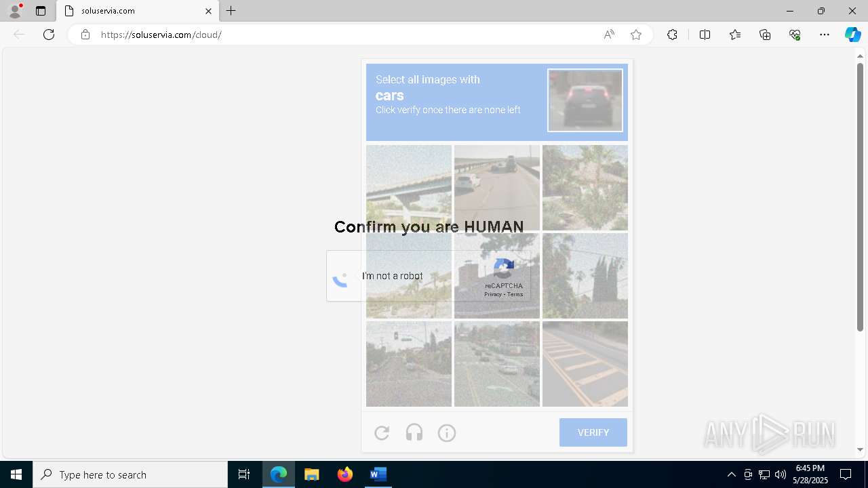Open Microsoft Edge from the taskbar
Screen dimensions: 868x488
[279, 474]
